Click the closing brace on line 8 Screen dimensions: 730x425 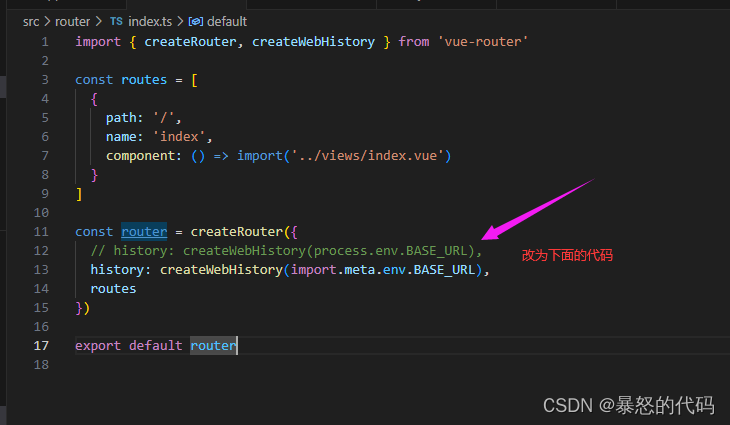94,175
